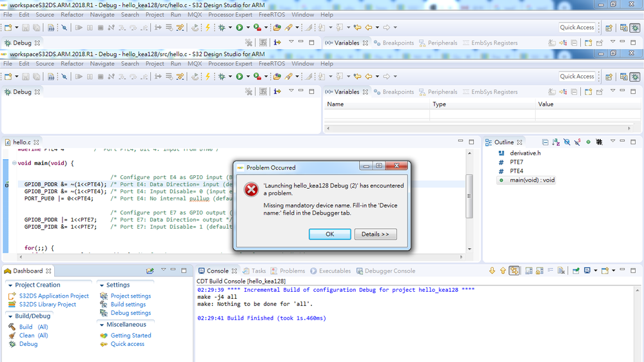Open the S32DS Library Project link
Screen dimensions: 644x362
coord(48,305)
